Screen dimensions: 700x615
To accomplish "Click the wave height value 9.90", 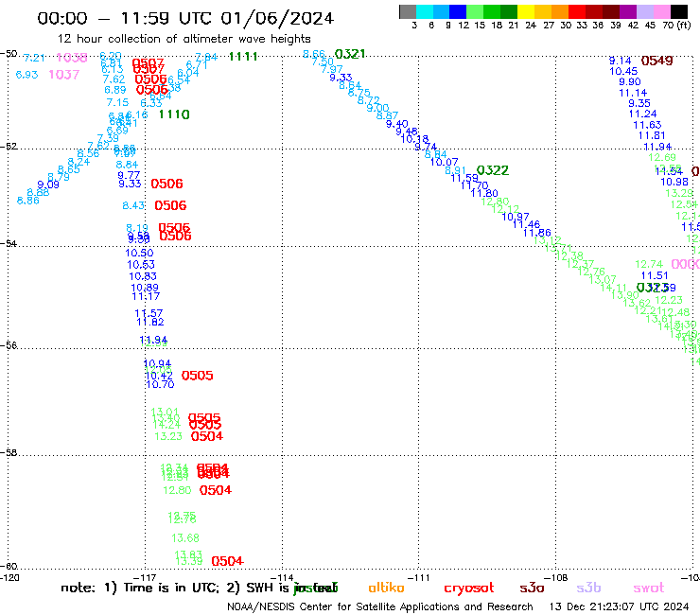I will coord(629,81).
